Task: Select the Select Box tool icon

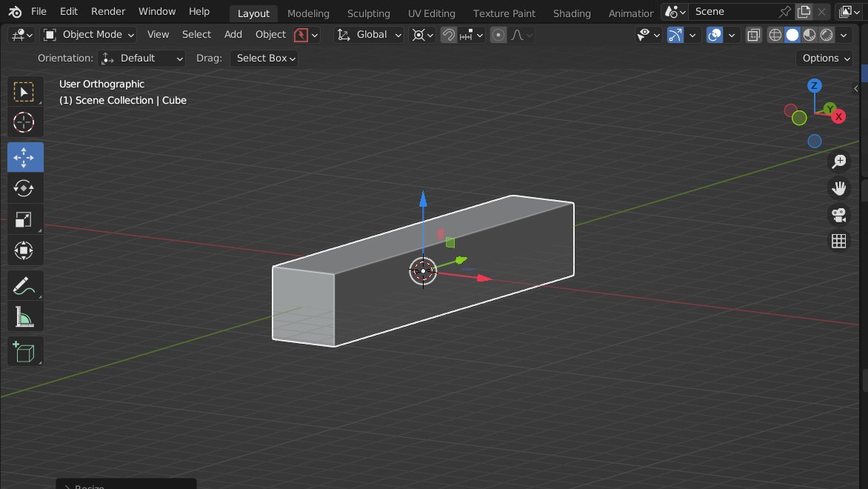Action: [24, 91]
